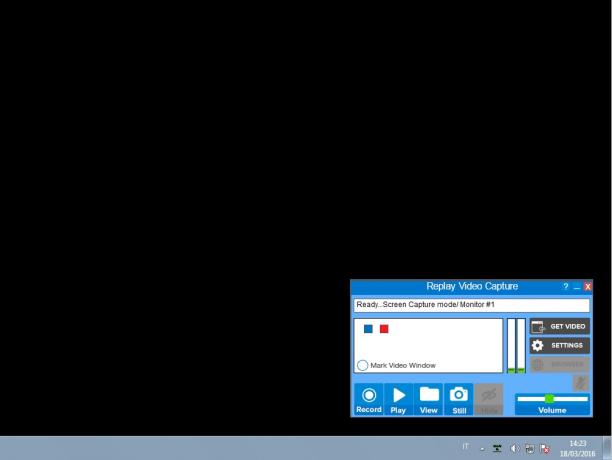Show hidden tray icons arrow
Screen dimensions: 612x460
tap(482, 449)
